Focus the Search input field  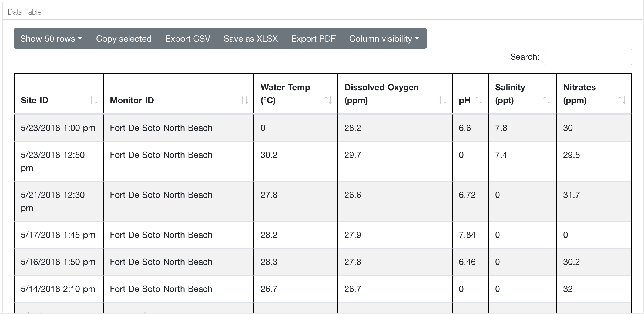tap(588, 57)
